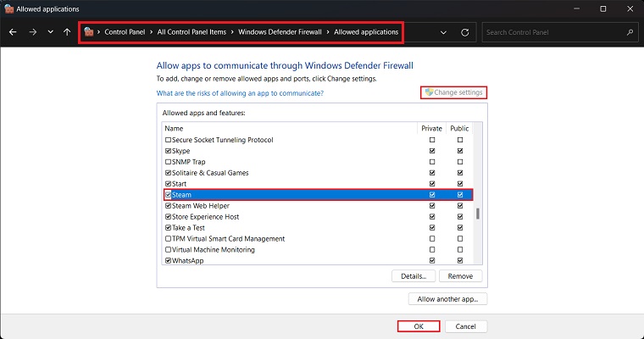Click the Refresh button in address bar
644x339 pixels.
pyautogui.click(x=464, y=32)
